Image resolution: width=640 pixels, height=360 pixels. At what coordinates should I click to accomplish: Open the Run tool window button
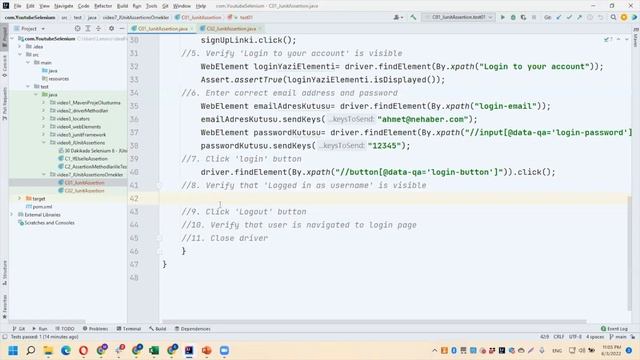pos(40,329)
